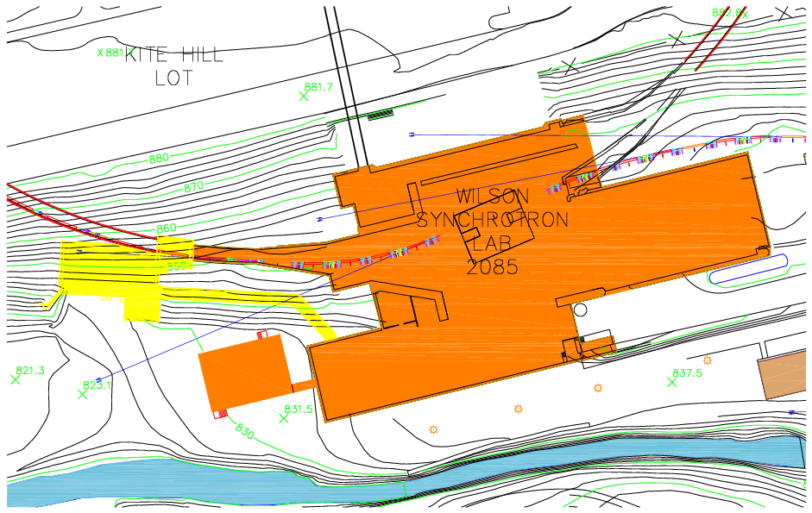Select the blue rounded rectangle outline
Image resolution: width=812 pixels, height=513 pixels.
(748, 269)
